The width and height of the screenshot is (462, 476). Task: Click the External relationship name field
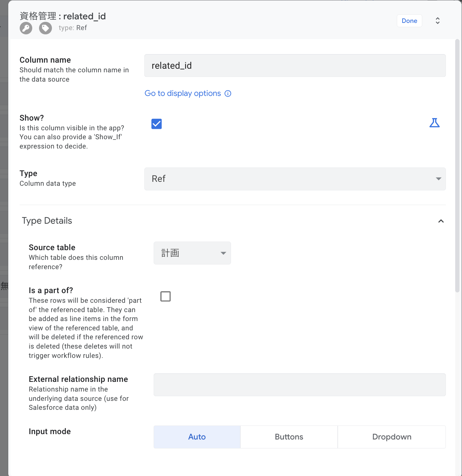pos(299,385)
